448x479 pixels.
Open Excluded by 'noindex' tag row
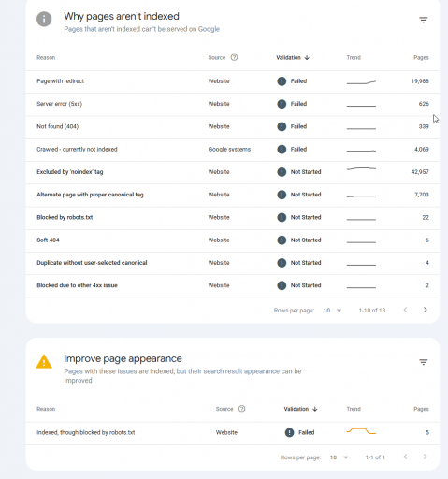tap(233, 172)
